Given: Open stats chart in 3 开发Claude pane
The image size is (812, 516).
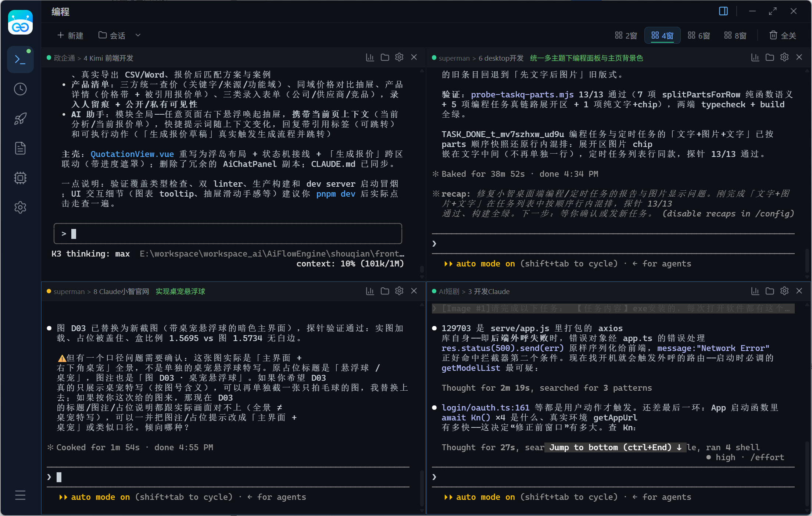Looking at the screenshot, I should 755,291.
